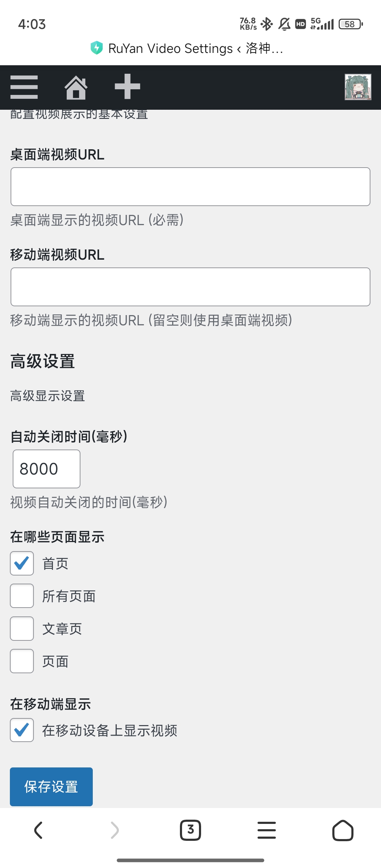The width and height of the screenshot is (381, 868).
Task: Check the 文章页 option
Action: [22, 628]
